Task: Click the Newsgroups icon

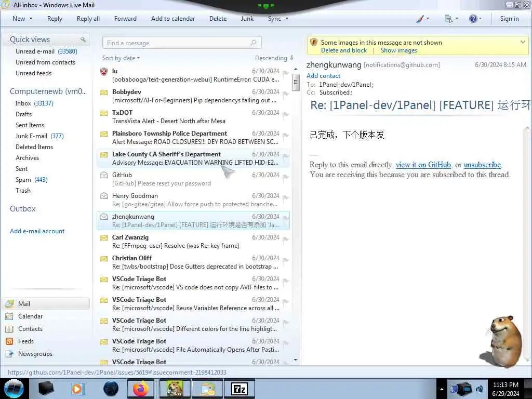Action: point(9,354)
